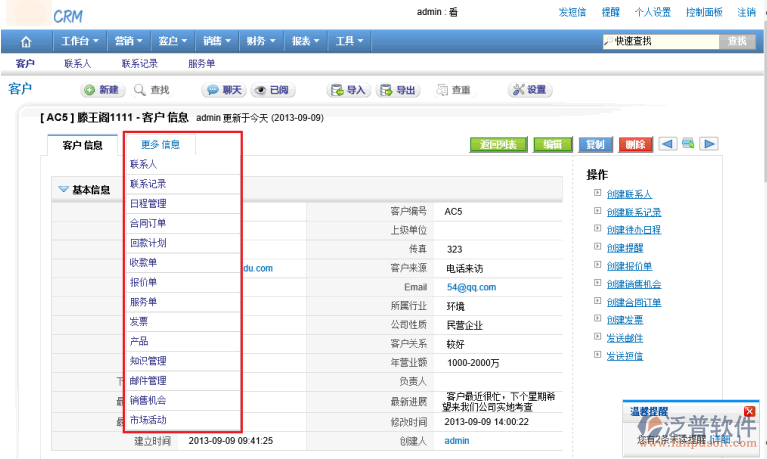Switch to the 客户 信息 tab
767x459 pixels.
tap(82, 145)
